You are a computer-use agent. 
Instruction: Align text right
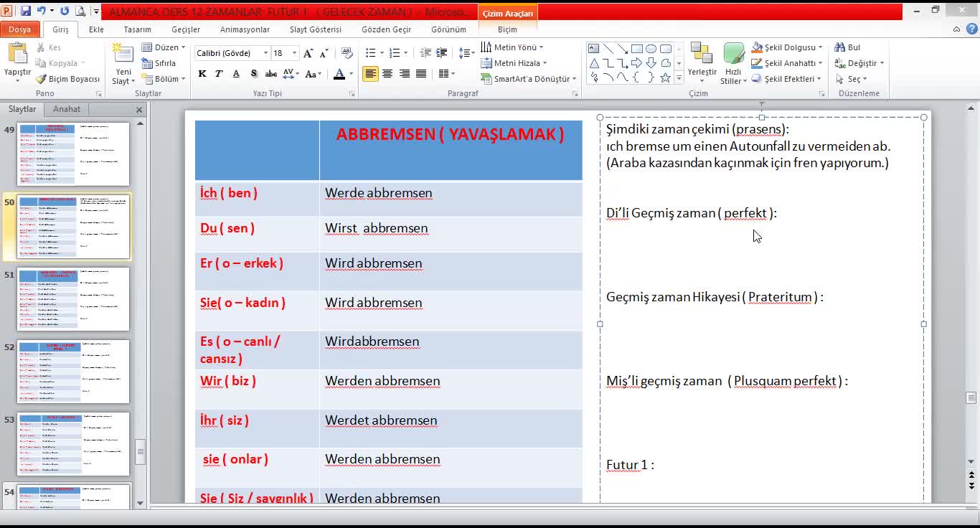(405, 74)
